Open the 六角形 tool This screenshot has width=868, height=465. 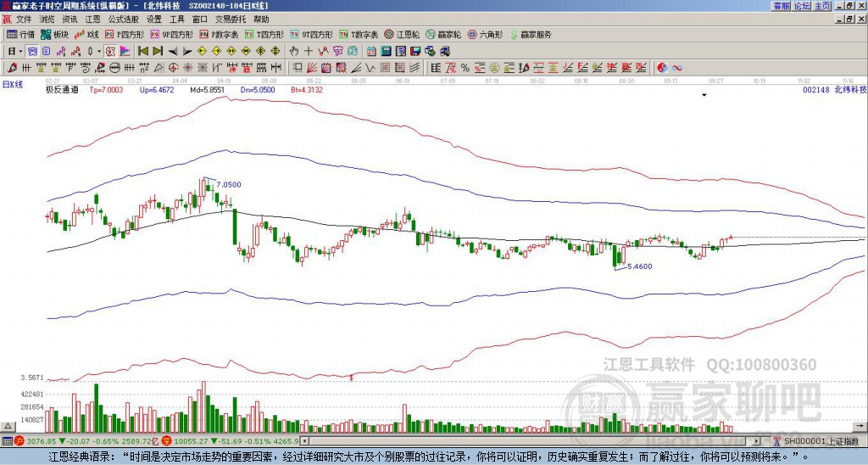[485, 34]
